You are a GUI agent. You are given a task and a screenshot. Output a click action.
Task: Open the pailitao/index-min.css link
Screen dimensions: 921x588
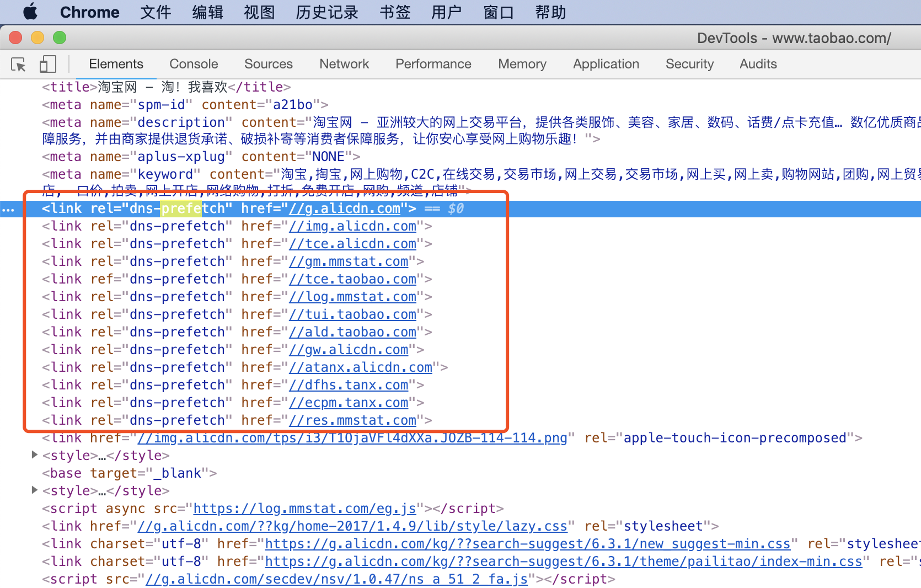564,562
